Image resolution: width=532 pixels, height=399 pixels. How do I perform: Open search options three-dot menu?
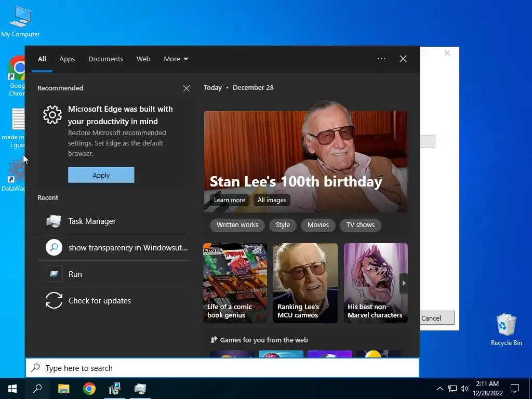(381, 59)
